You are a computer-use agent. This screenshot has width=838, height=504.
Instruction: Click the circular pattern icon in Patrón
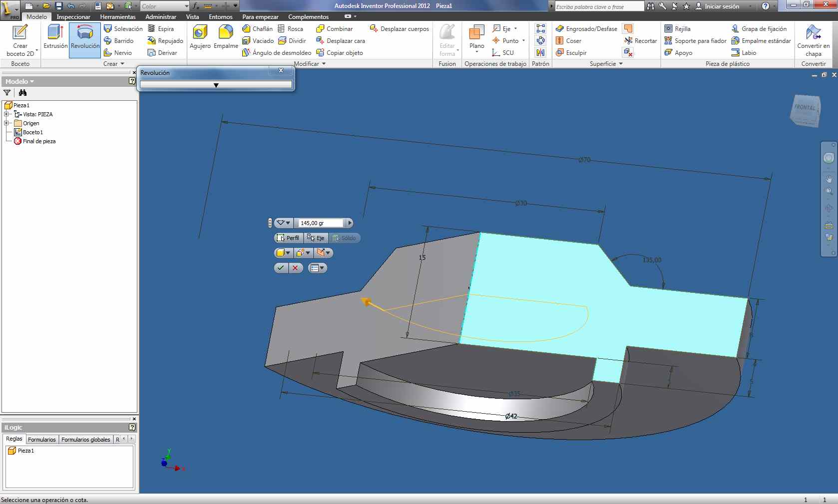pyautogui.click(x=540, y=40)
